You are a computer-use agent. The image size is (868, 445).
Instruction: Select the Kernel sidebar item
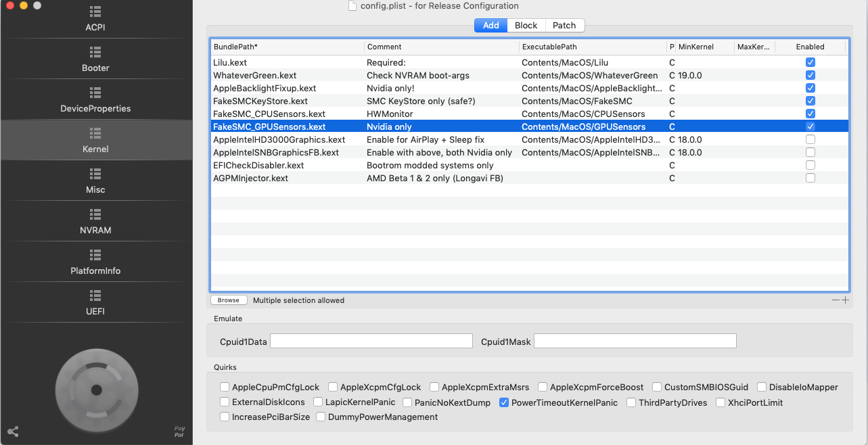pyautogui.click(x=95, y=141)
